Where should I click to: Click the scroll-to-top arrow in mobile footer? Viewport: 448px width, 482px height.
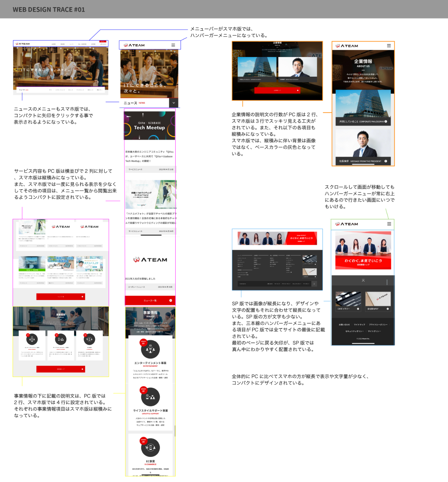point(363,280)
